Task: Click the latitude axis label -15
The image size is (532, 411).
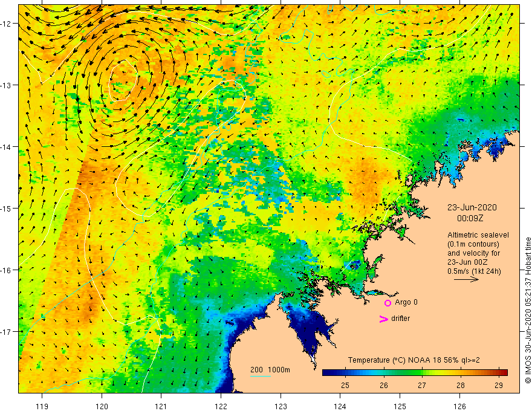Action: point(7,208)
